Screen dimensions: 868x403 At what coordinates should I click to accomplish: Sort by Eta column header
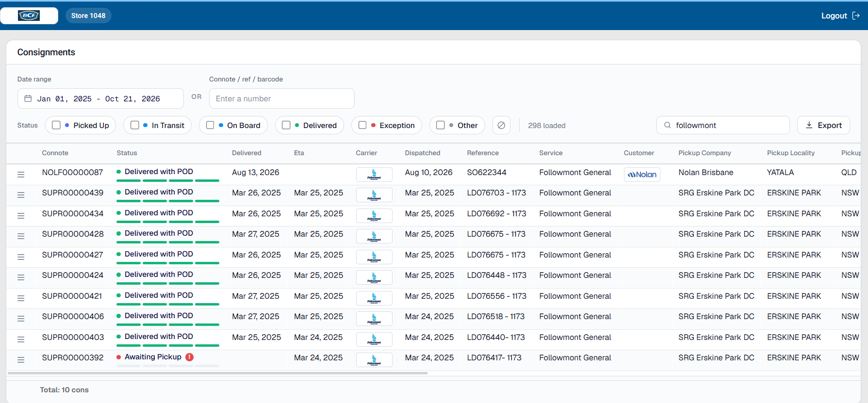[x=299, y=153]
